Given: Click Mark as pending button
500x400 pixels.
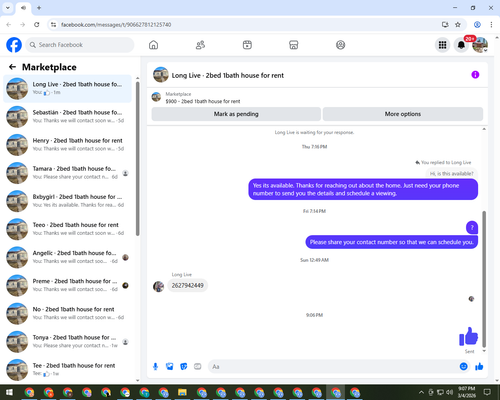Looking at the screenshot, I should point(236,114).
